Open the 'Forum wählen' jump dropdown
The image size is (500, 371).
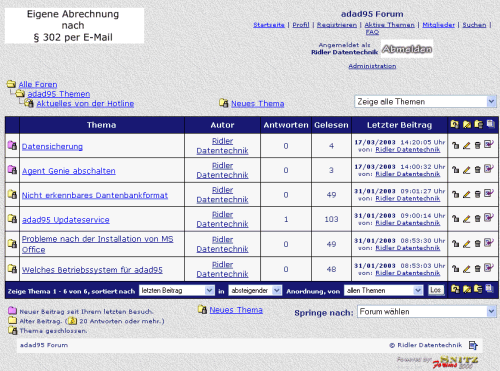pos(426,312)
